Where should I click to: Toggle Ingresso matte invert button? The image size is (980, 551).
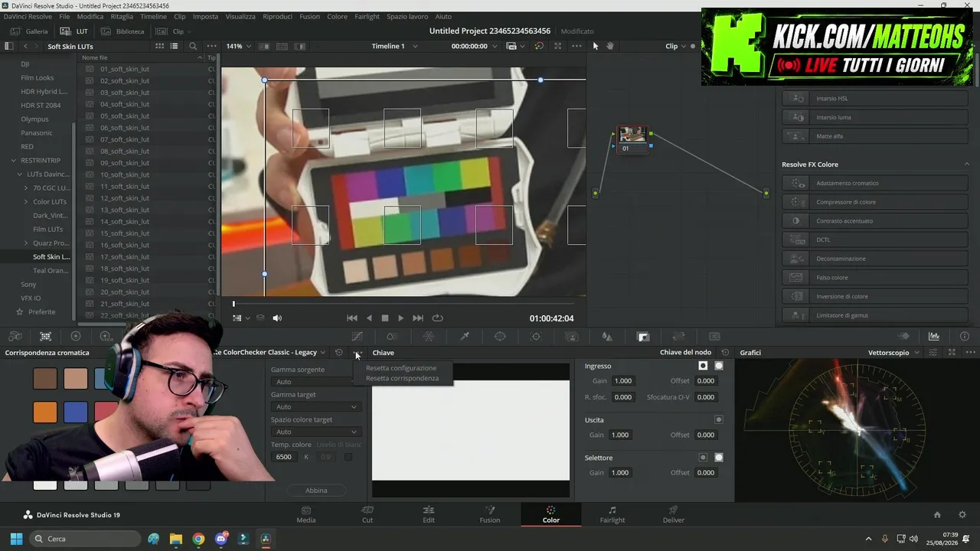(x=703, y=366)
